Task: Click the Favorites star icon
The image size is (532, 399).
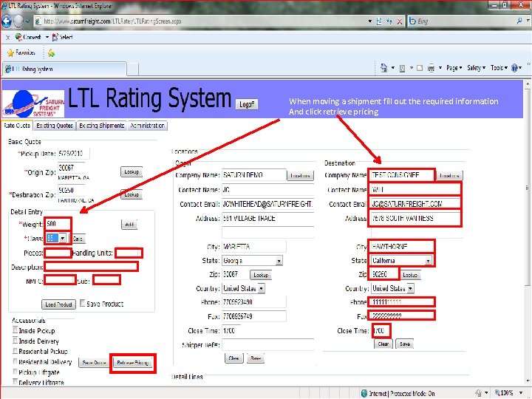Action: tap(11, 53)
